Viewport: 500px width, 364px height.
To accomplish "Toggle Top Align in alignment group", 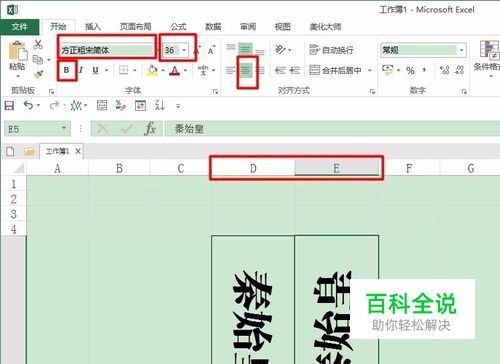I will coord(231,47).
